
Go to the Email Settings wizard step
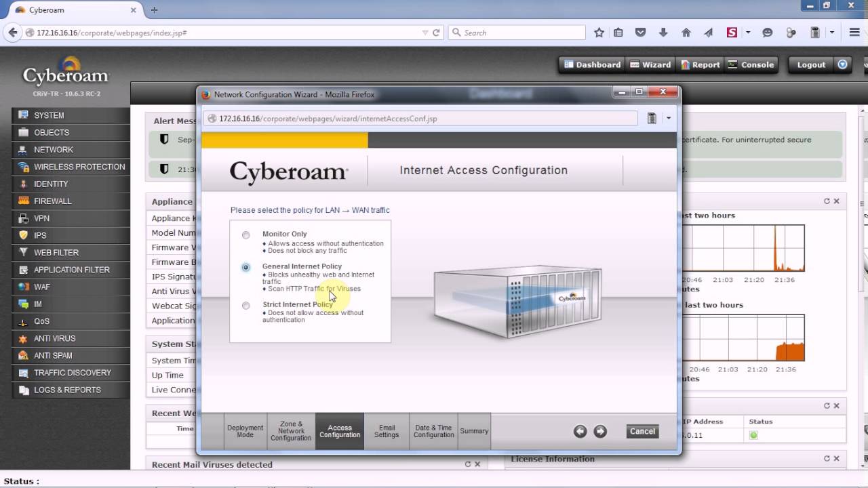(x=387, y=431)
